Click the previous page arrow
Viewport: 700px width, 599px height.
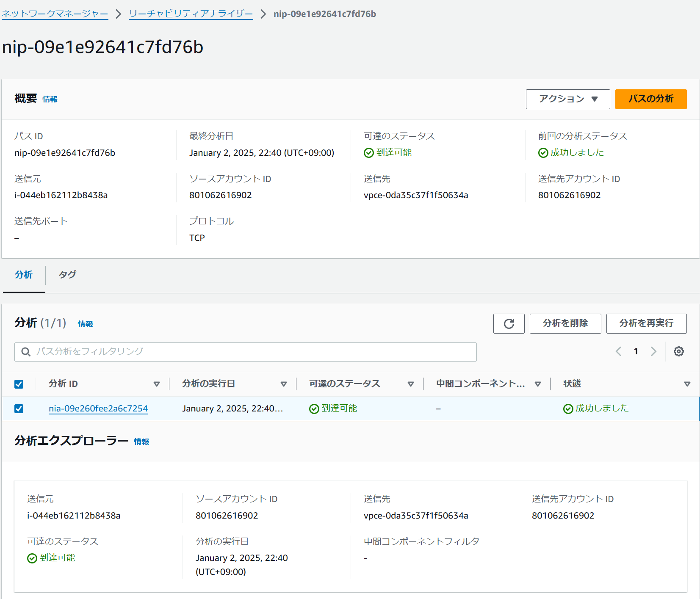pyautogui.click(x=618, y=351)
